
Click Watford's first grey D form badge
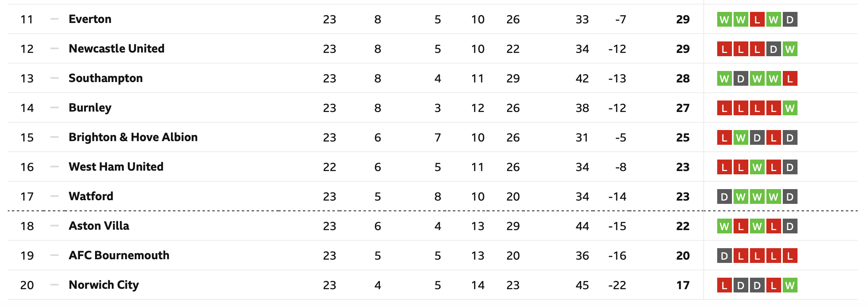724,197
